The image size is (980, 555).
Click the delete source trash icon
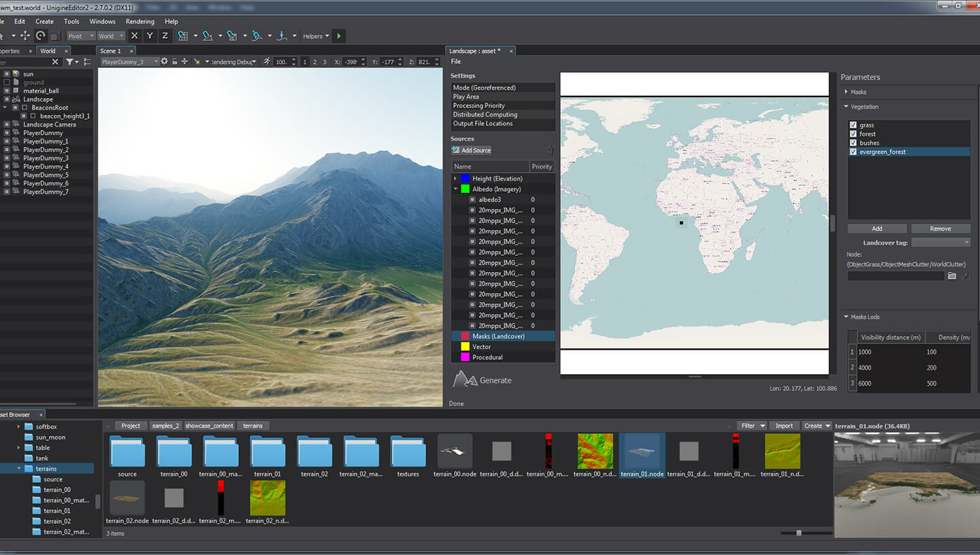(550, 150)
